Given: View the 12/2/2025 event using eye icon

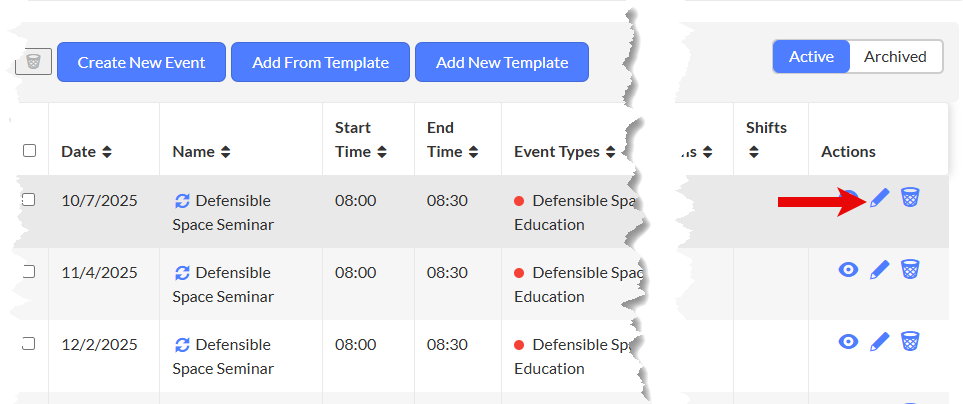Looking at the screenshot, I should pos(848,342).
